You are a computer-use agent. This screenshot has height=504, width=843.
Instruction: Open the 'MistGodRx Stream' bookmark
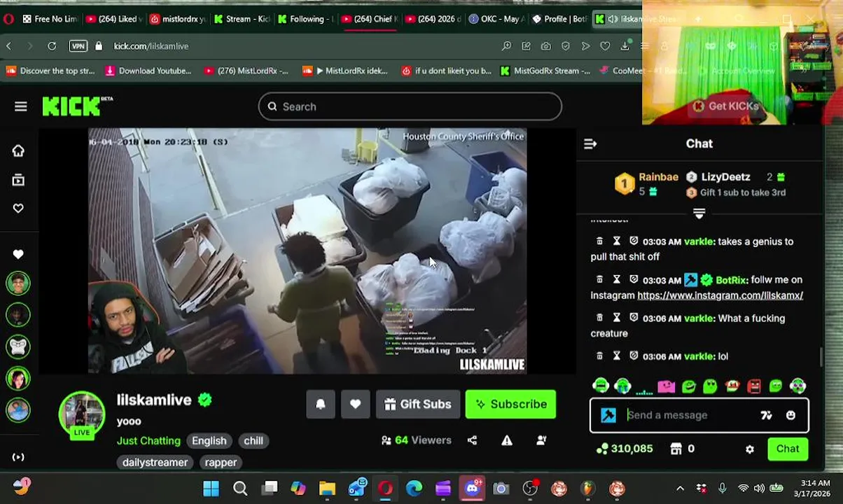point(545,71)
